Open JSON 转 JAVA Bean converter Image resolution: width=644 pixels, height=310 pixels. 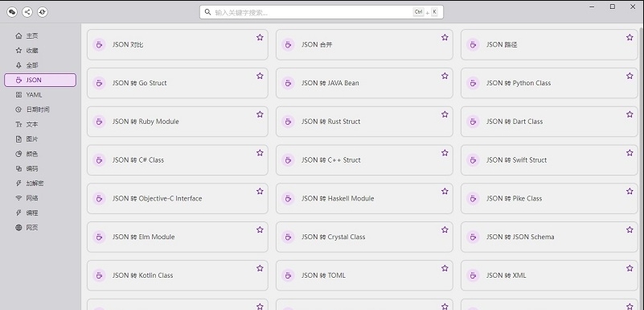(x=364, y=83)
